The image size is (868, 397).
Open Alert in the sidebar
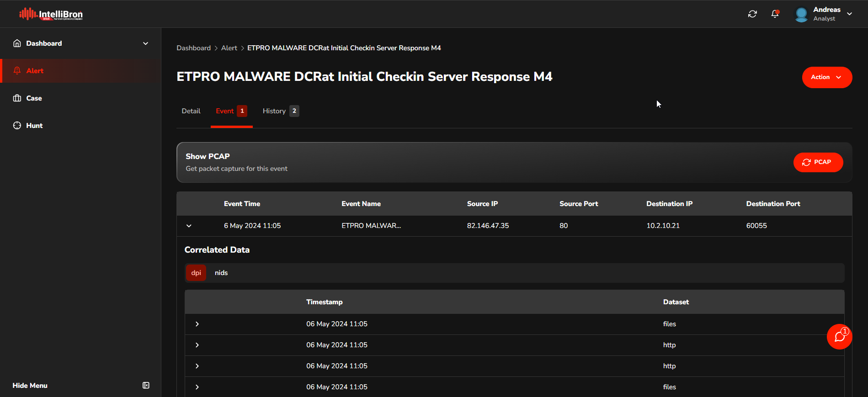[80, 71]
